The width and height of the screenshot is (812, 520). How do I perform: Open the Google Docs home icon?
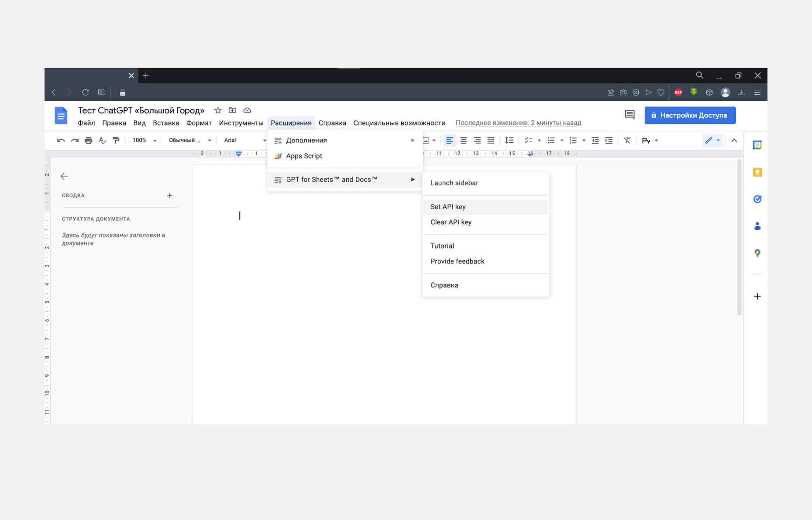[x=61, y=116]
